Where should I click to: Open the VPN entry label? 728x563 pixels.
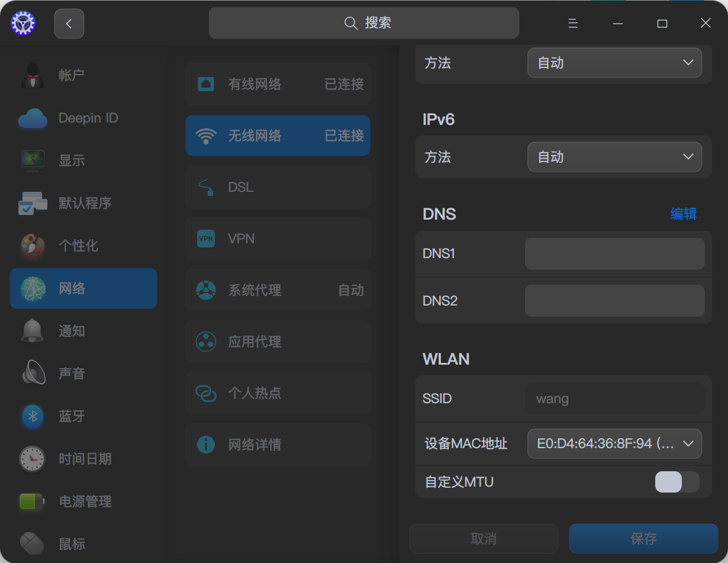(x=241, y=239)
